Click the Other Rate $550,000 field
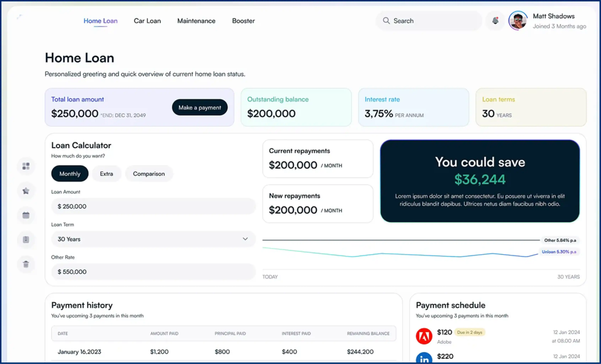The width and height of the screenshot is (601, 364). [153, 272]
